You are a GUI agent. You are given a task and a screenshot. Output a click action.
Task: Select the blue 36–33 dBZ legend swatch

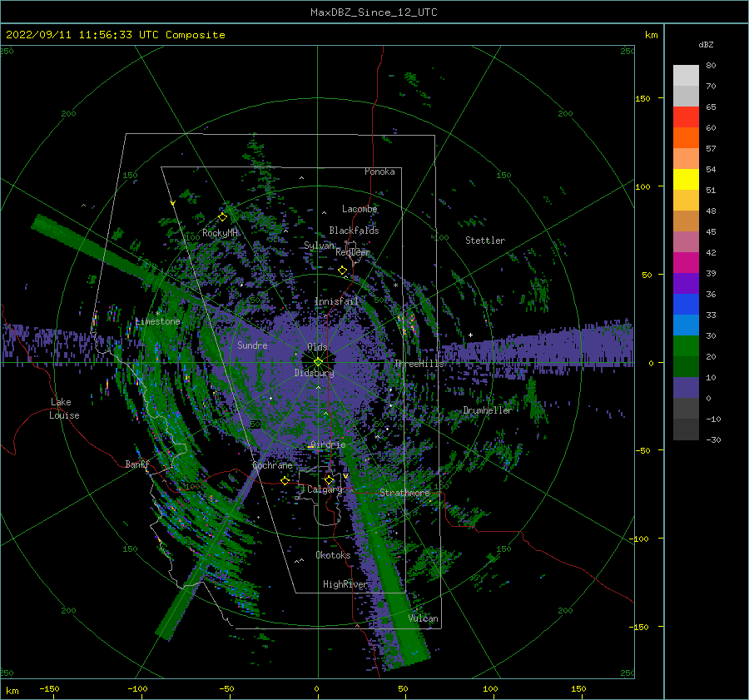686,305
